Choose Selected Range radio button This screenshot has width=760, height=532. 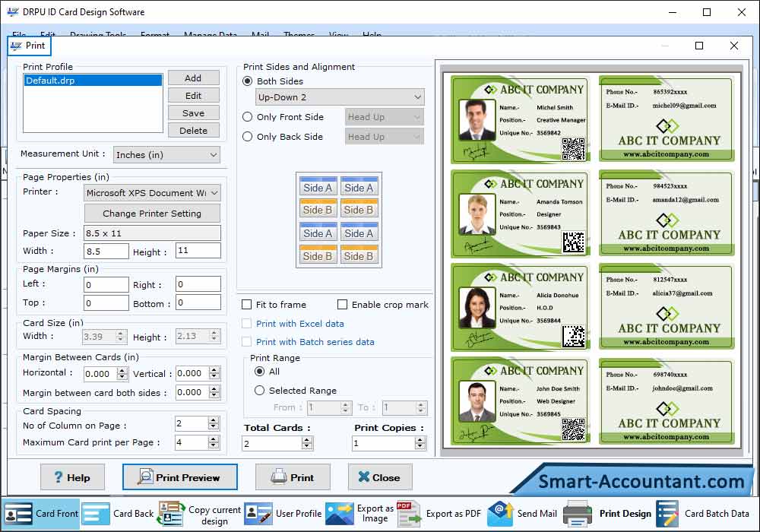[260, 390]
